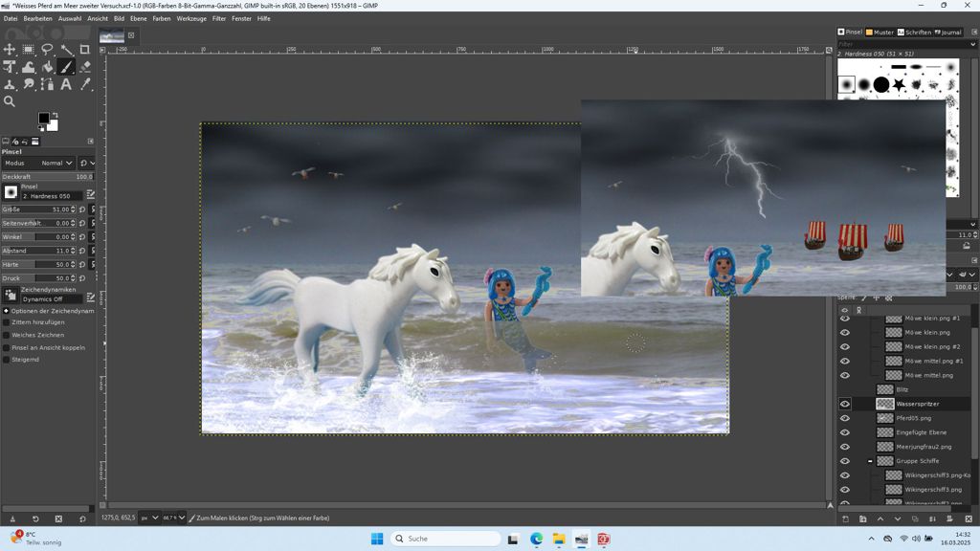Open the Ebene menu
The image size is (980, 551).
click(x=139, y=19)
